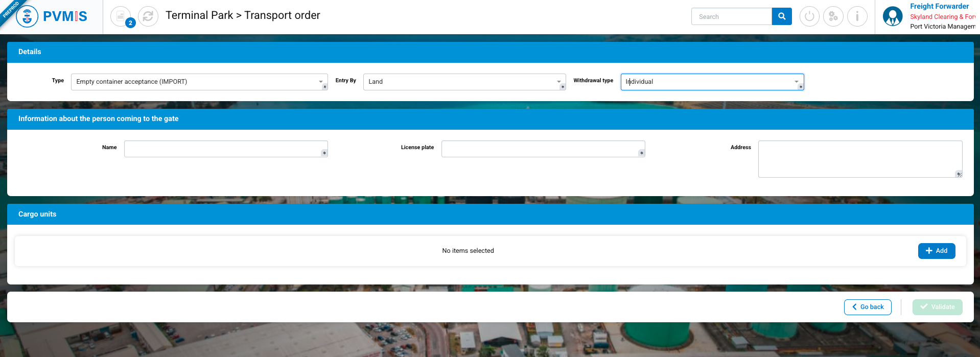Click the refresh icon in header
Screen dimensions: 980x357
148,16
